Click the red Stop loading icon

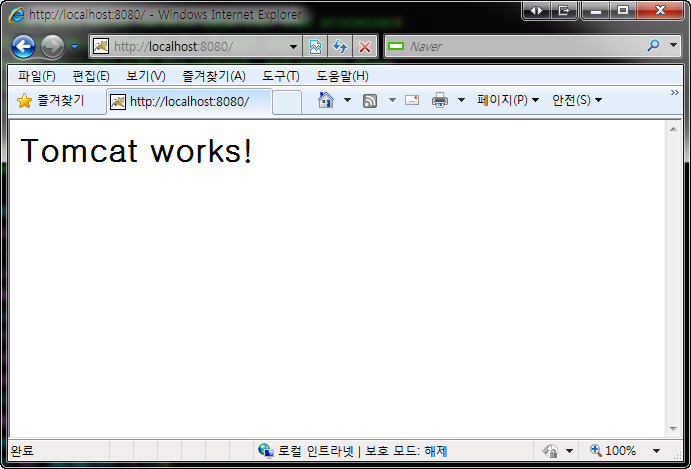364,47
